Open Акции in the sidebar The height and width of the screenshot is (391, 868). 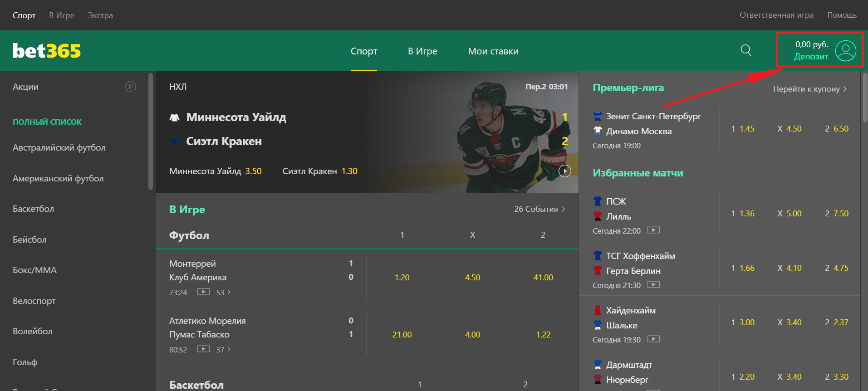25,87
